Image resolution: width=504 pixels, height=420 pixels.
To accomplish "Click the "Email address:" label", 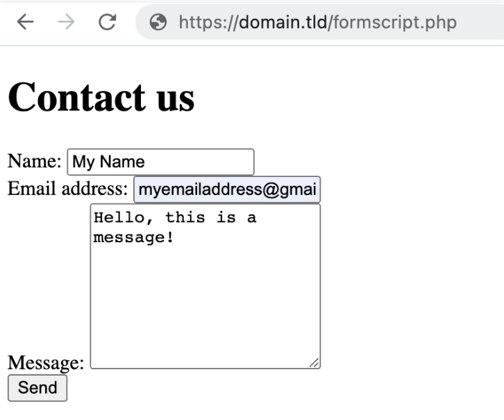I will pos(67,189).
